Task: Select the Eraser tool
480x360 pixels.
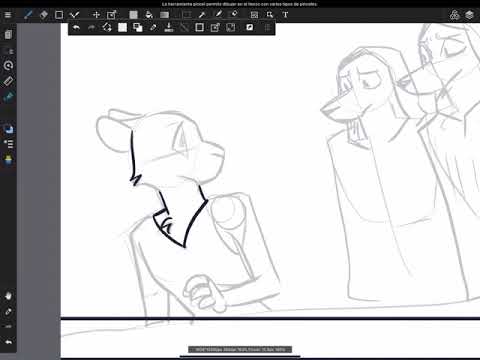Action: (44, 15)
